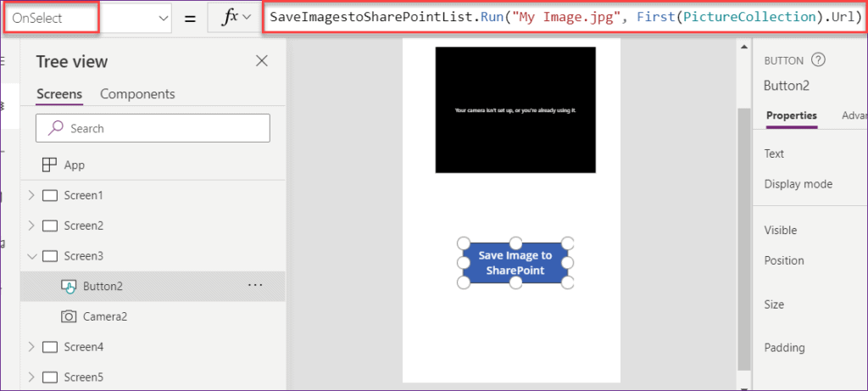This screenshot has width=868, height=391.
Task: Collapse Screen3 in the tree
Action: click(31, 256)
